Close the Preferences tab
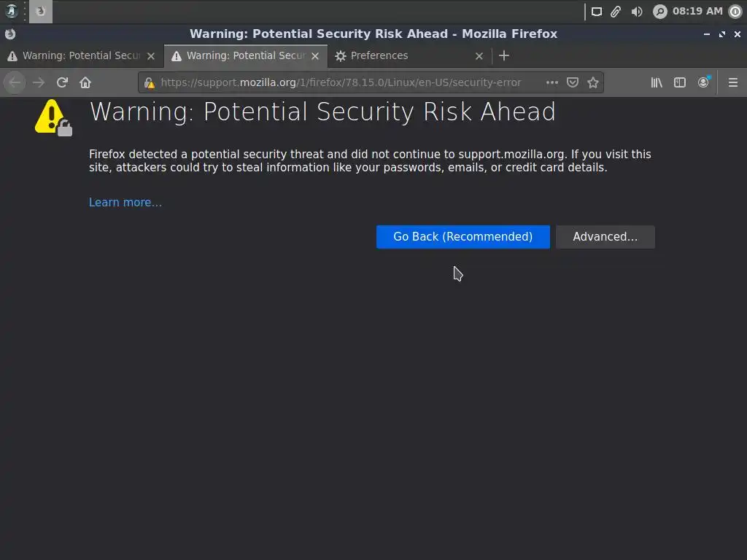Screen dimensions: 747x560 tap(479, 56)
